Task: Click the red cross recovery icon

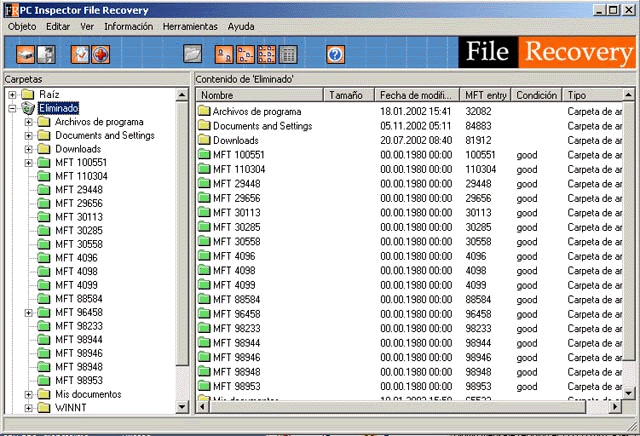Action: tap(100, 54)
